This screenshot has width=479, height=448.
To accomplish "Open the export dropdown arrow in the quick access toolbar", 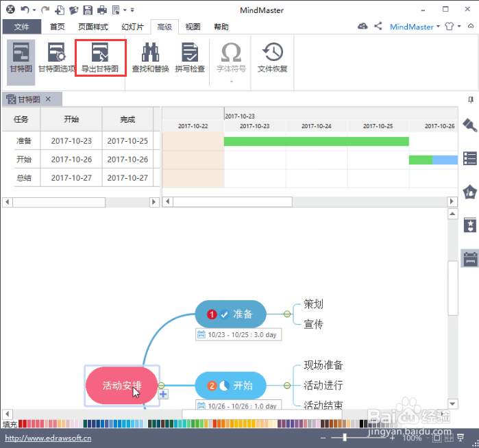I will (x=125, y=10).
